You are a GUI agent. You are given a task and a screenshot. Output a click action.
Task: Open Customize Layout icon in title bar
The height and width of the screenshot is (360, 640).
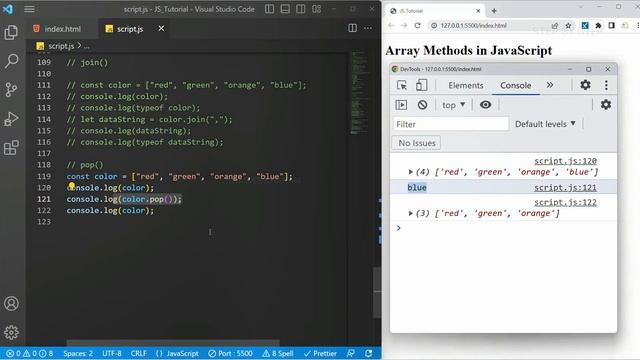point(317,9)
